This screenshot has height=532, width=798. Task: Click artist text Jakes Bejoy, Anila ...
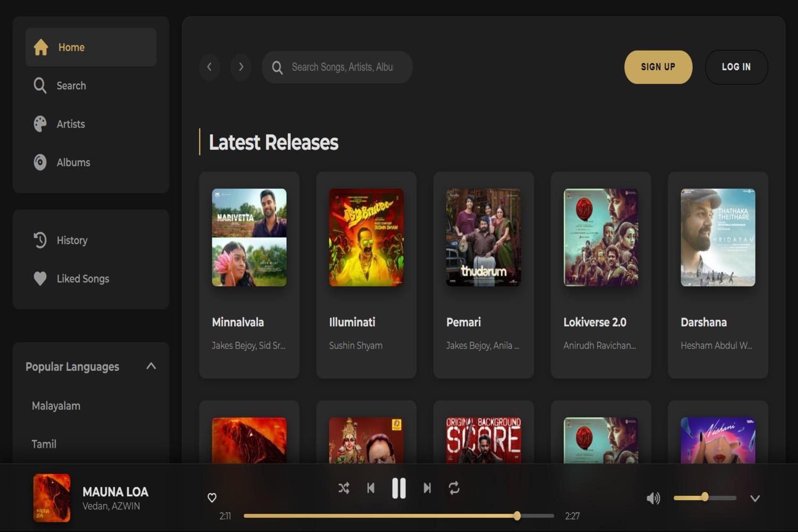coord(483,346)
